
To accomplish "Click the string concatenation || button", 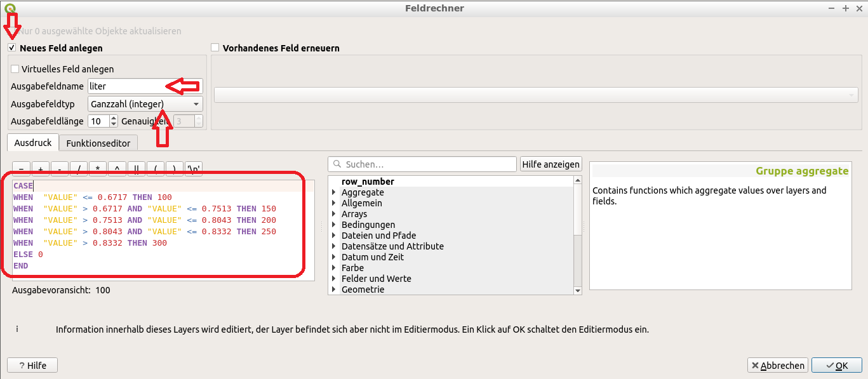I will click(x=136, y=169).
